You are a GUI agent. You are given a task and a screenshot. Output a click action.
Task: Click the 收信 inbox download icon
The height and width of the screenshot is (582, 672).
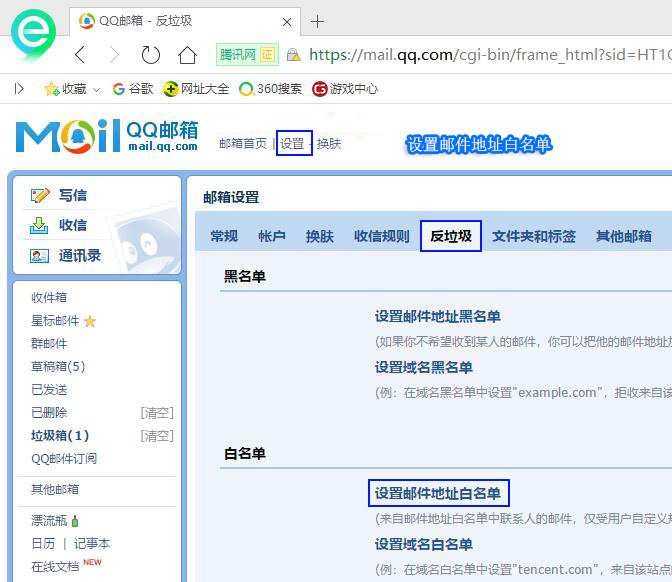coord(39,225)
